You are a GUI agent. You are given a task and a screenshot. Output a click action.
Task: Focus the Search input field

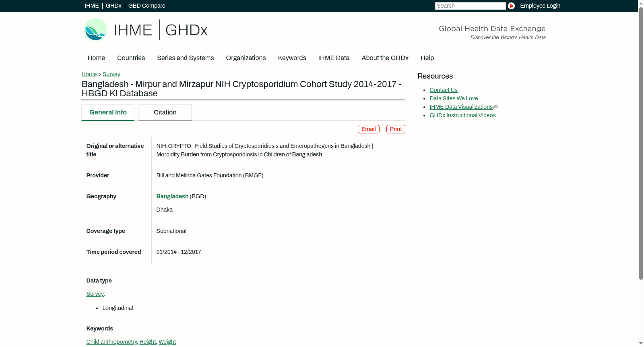(470, 6)
